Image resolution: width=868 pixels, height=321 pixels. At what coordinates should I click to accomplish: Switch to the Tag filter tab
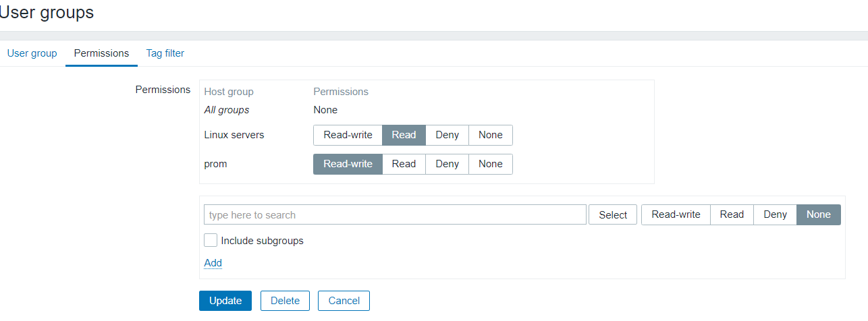[x=165, y=53]
